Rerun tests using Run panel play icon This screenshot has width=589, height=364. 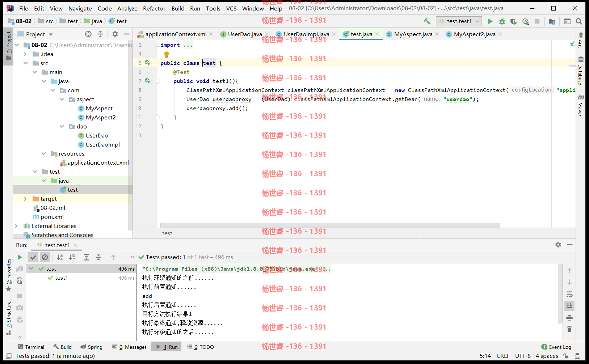20,257
